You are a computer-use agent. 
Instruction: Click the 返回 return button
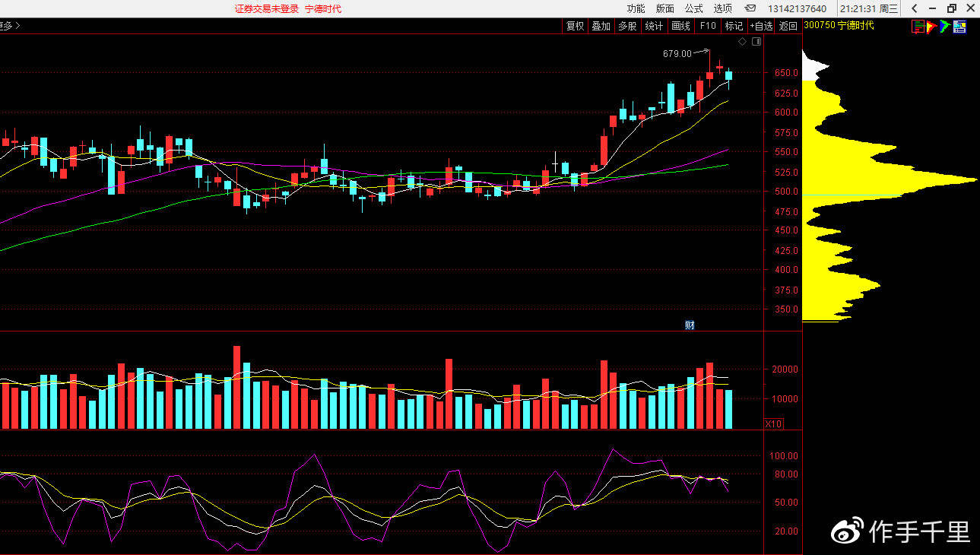coord(788,26)
